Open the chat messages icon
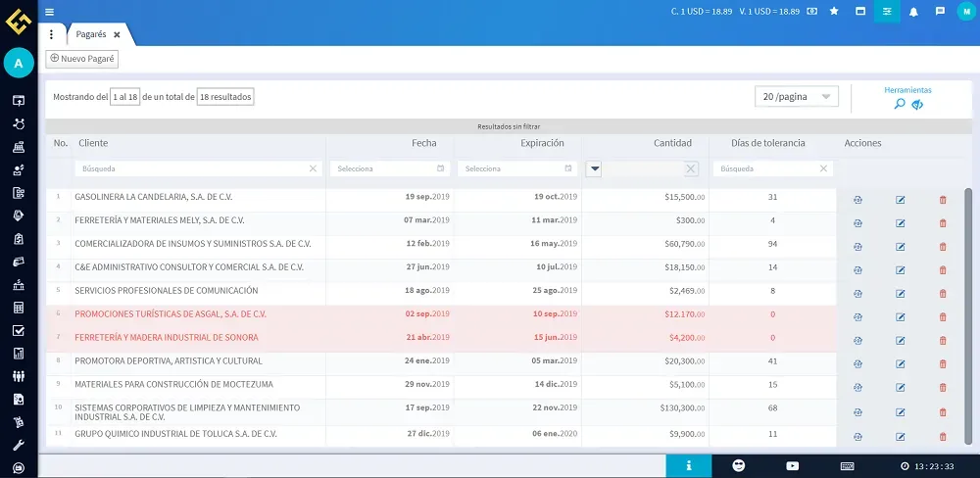This screenshot has height=478, width=980. 940,11
